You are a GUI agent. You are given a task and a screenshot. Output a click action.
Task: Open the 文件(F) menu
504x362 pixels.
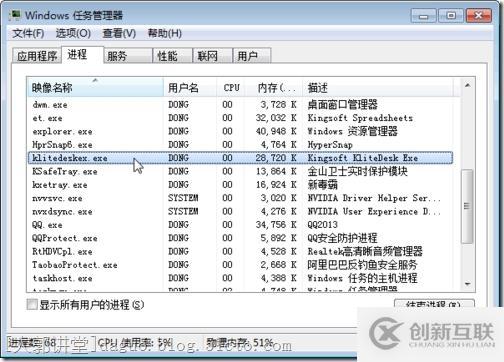pyautogui.click(x=28, y=33)
